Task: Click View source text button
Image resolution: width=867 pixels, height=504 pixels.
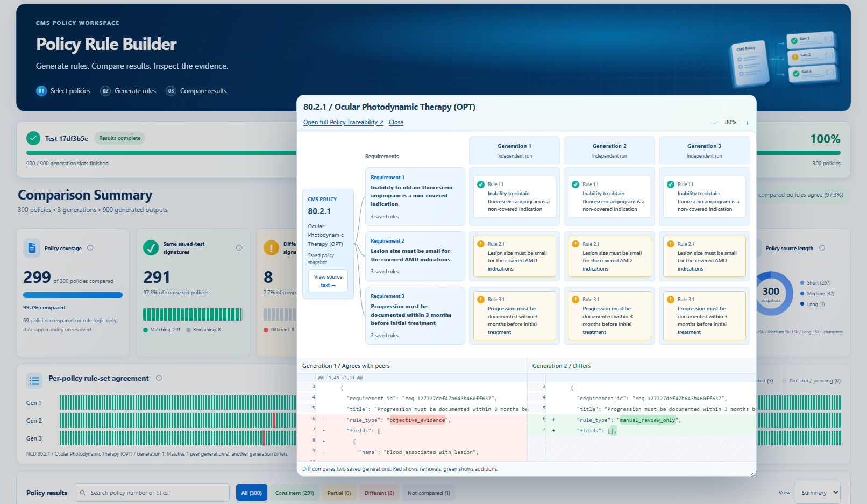Action: tap(328, 281)
